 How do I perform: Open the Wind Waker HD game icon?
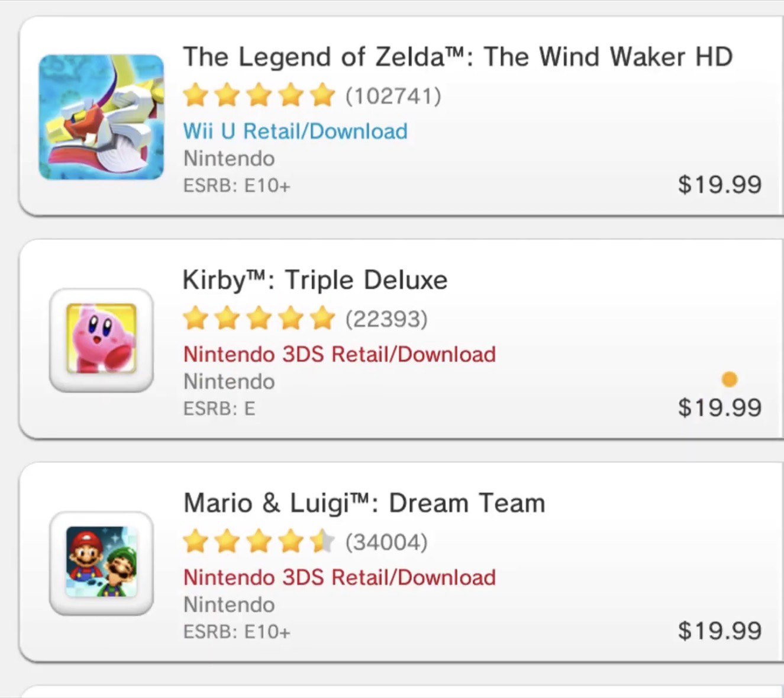101,117
